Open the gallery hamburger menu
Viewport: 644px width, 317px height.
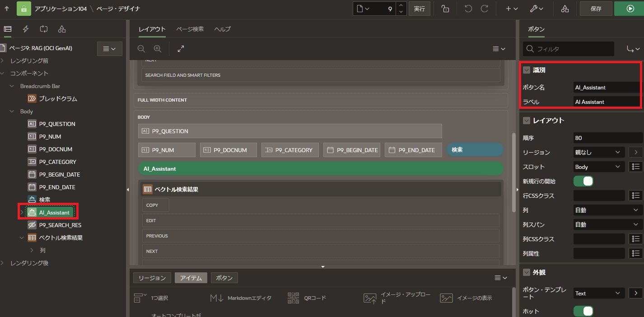click(501, 278)
